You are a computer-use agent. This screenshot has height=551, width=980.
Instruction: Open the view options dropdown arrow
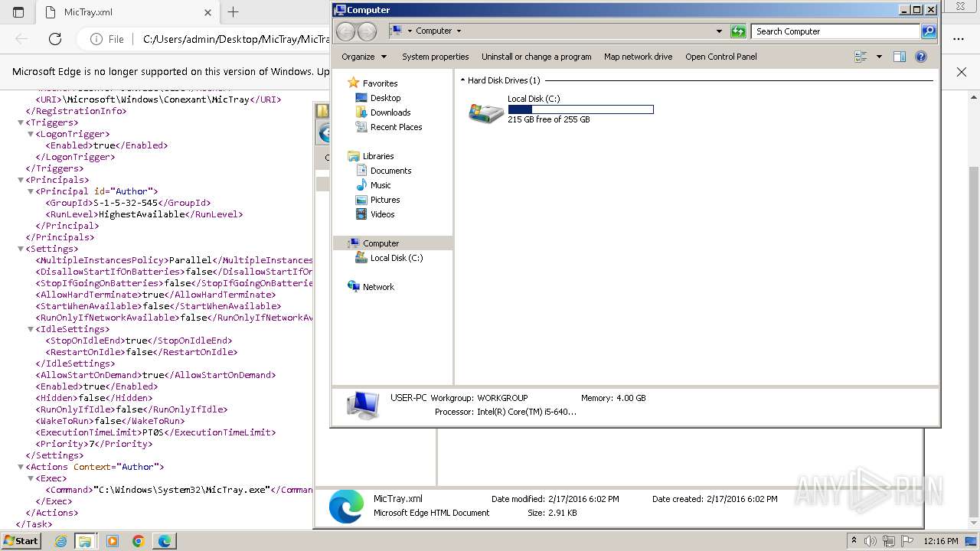click(879, 57)
